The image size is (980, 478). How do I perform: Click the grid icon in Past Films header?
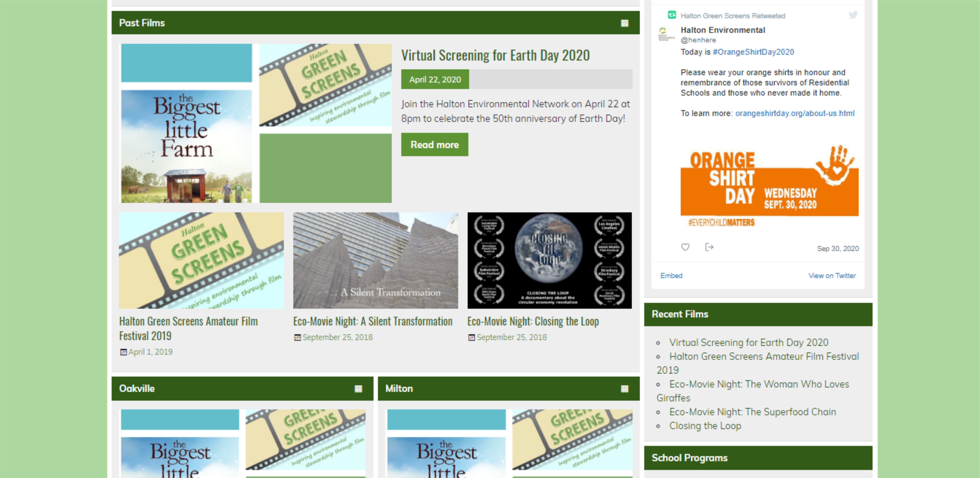click(x=624, y=23)
